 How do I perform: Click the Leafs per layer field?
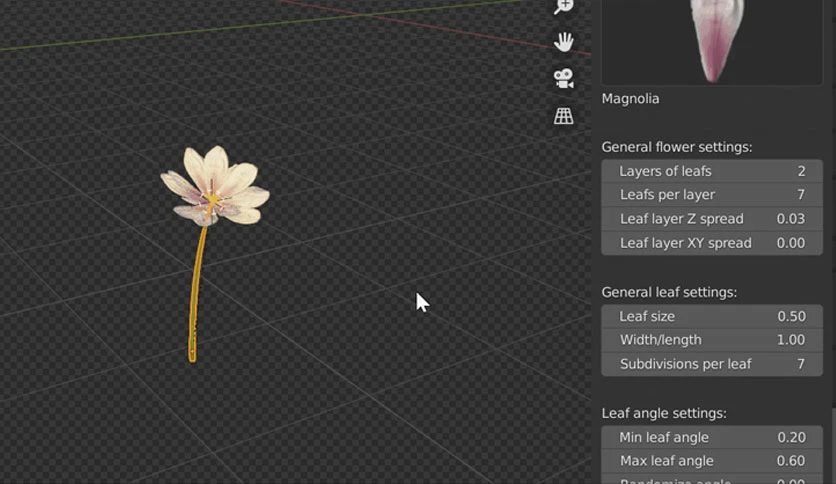(712, 195)
